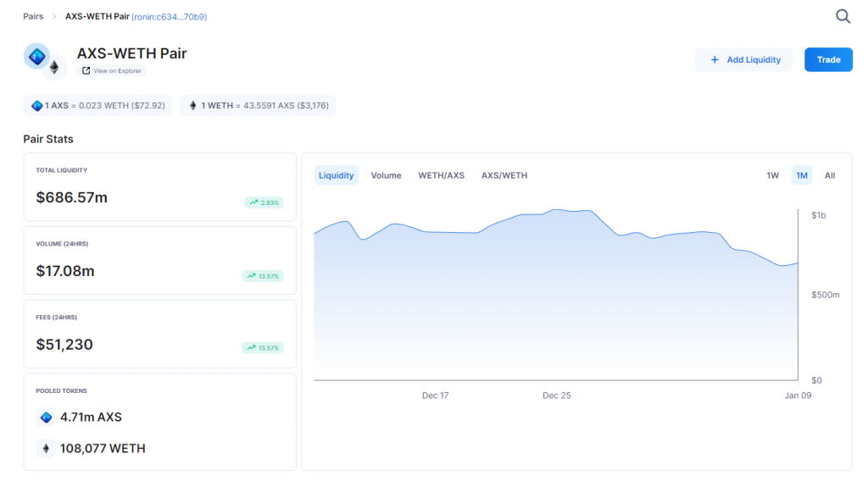Open the search magnifier icon
The height and width of the screenshot is (487, 868).
tap(843, 17)
